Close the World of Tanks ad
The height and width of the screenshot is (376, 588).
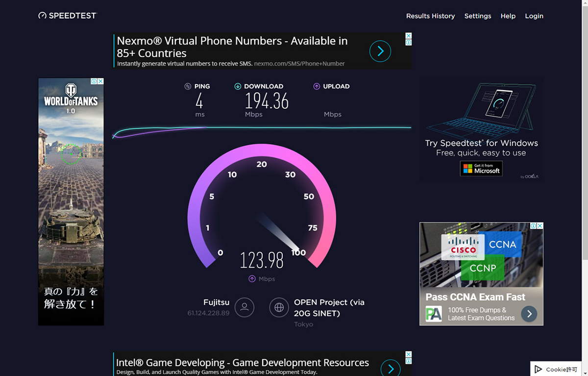pos(100,81)
